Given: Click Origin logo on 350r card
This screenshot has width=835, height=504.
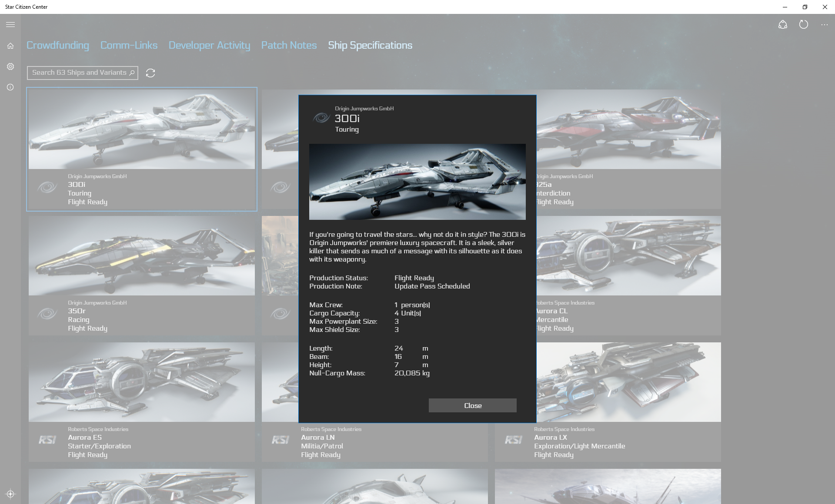Looking at the screenshot, I should [x=47, y=314].
